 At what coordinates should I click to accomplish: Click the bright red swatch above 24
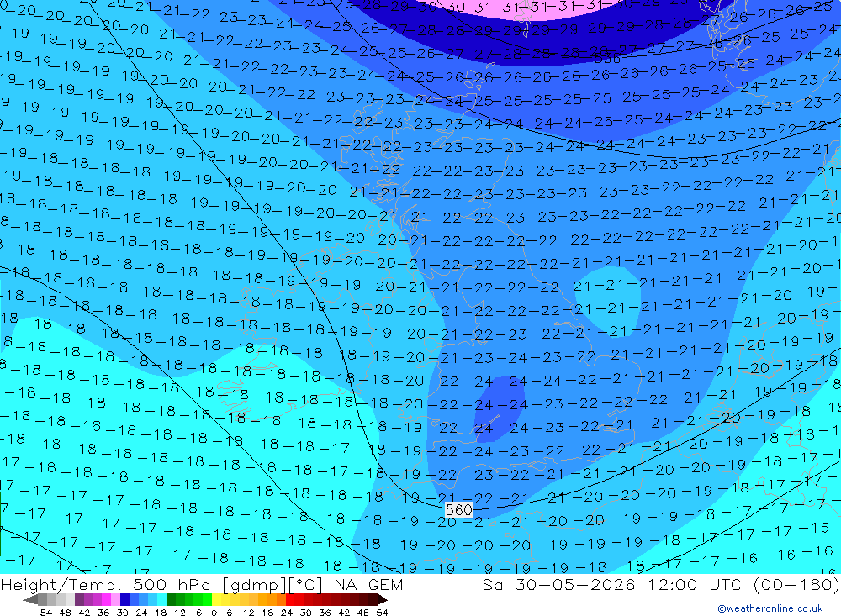click(x=290, y=600)
